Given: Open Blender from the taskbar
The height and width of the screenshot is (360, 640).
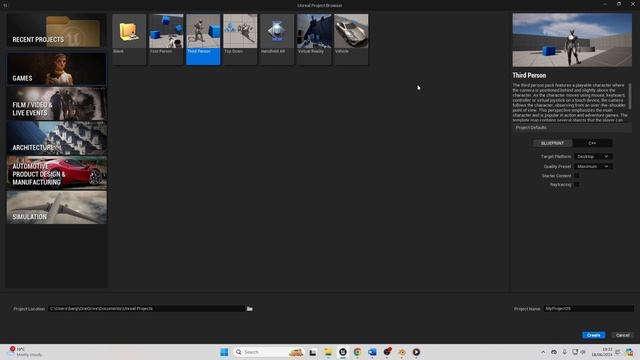Looking at the screenshot, I should tap(402, 352).
